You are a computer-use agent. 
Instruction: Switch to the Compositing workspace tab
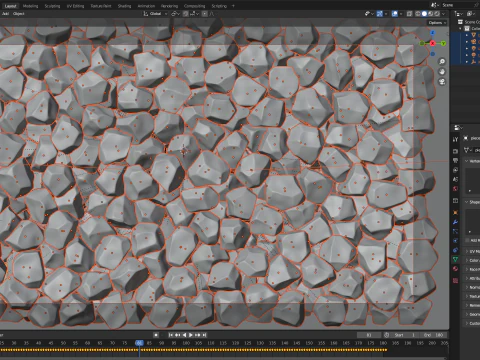pos(195,6)
